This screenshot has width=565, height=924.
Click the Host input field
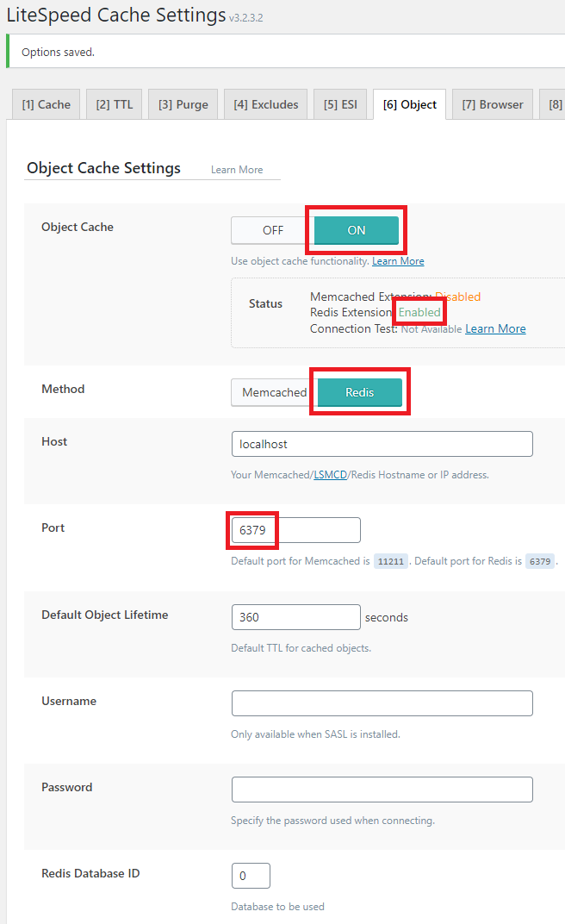(382, 444)
